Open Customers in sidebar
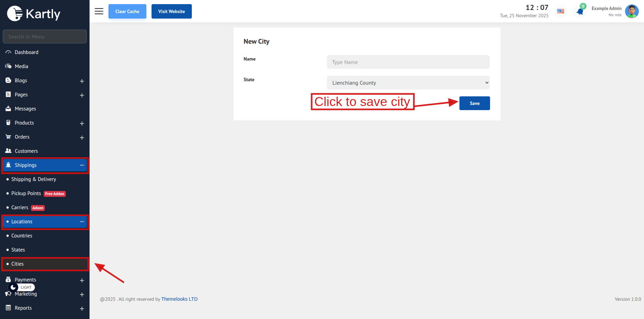Viewport: 644px width, 319px height. (x=26, y=151)
